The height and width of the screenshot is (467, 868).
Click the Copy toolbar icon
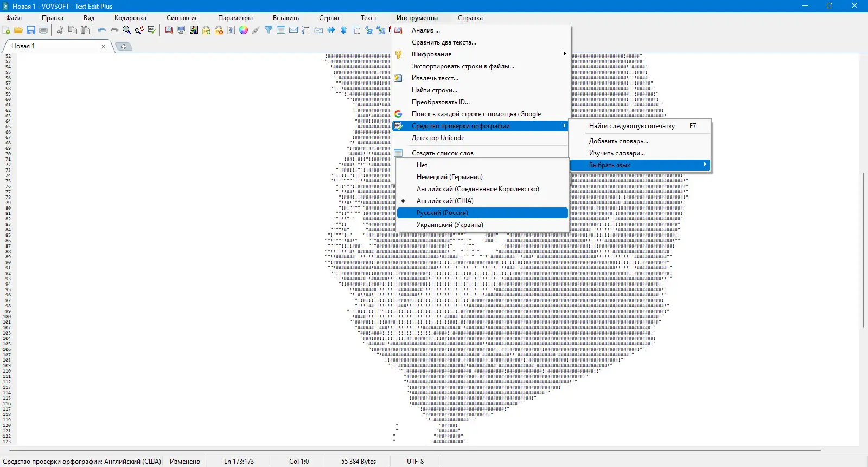click(x=72, y=30)
